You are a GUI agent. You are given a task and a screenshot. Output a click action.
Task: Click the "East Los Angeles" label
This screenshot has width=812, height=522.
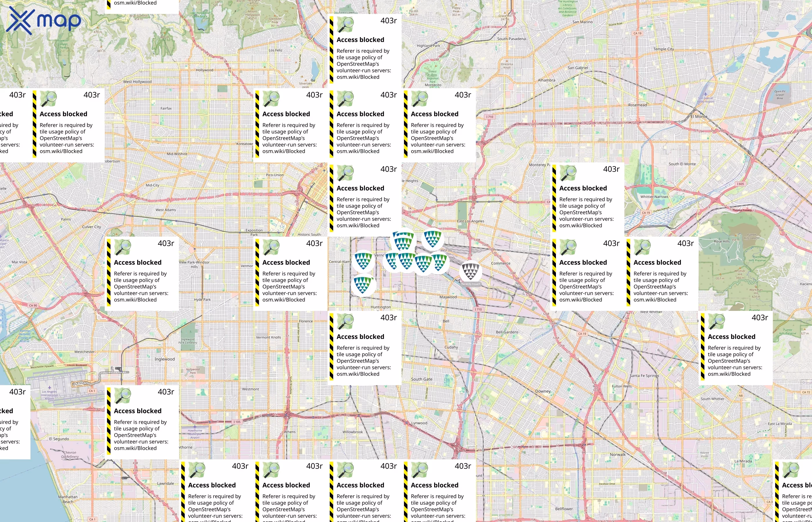pos(471,221)
